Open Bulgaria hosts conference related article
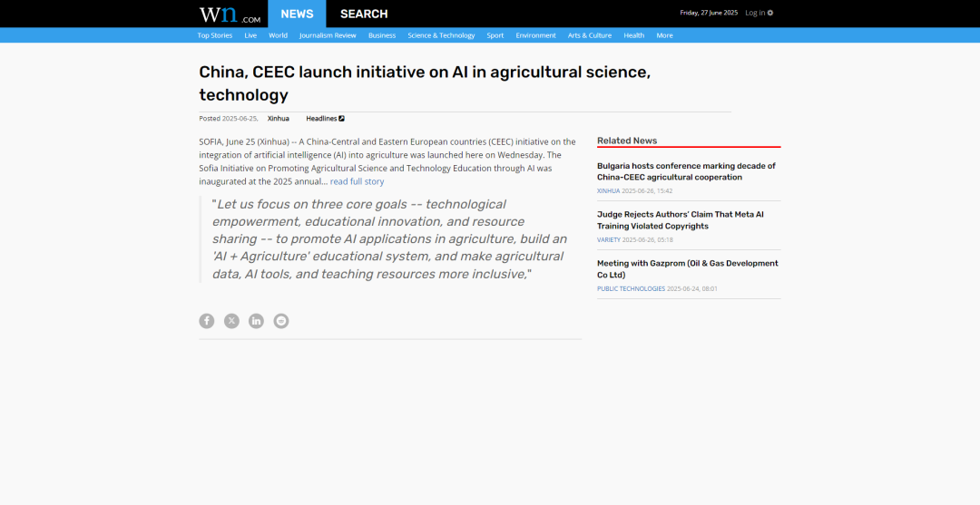This screenshot has height=505, width=980. pos(686,171)
